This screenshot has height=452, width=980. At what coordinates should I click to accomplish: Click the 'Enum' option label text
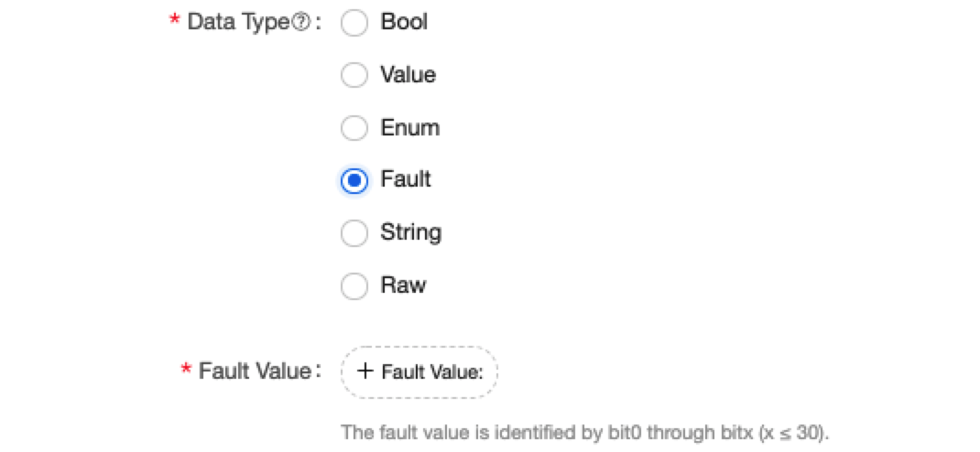pos(409,128)
